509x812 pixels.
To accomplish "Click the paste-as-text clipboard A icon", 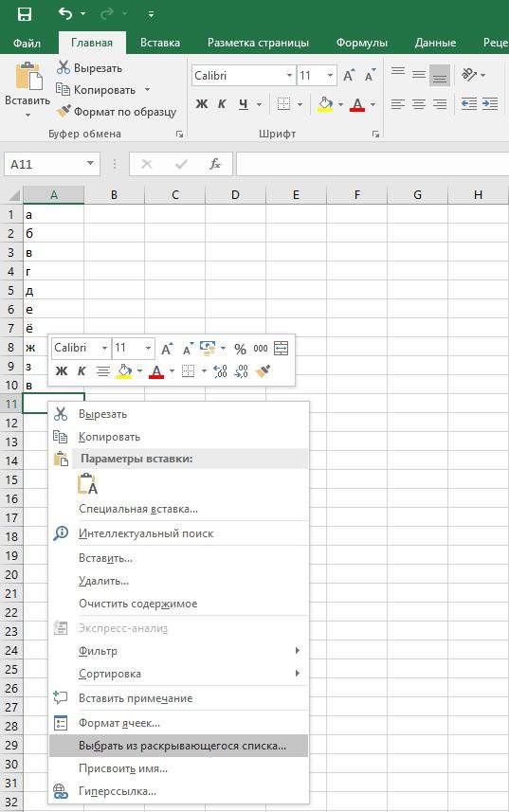I will (x=87, y=483).
